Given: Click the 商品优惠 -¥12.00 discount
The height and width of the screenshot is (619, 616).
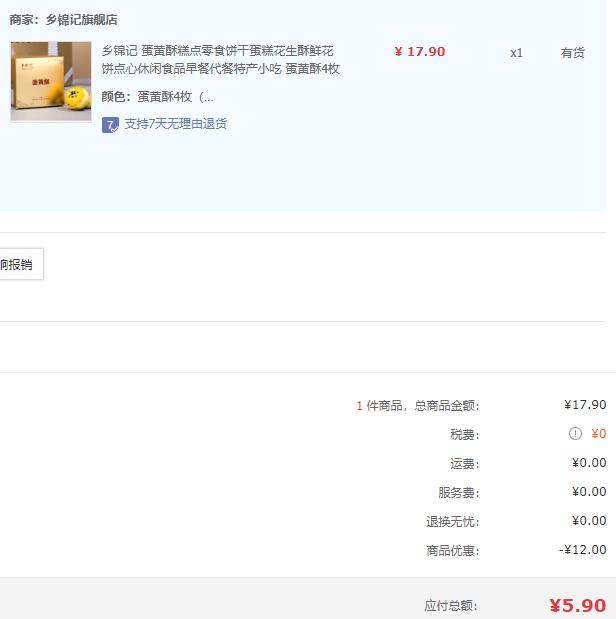Looking at the screenshot, I should pyautogui.click(x=582, y=550).
